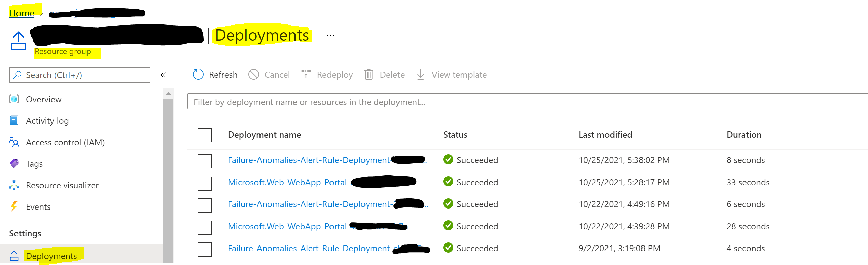Viewport: 868px width, 265px height.
Task: Click the sidebar vertical scrollbar track
Action: tap(168, 181)
